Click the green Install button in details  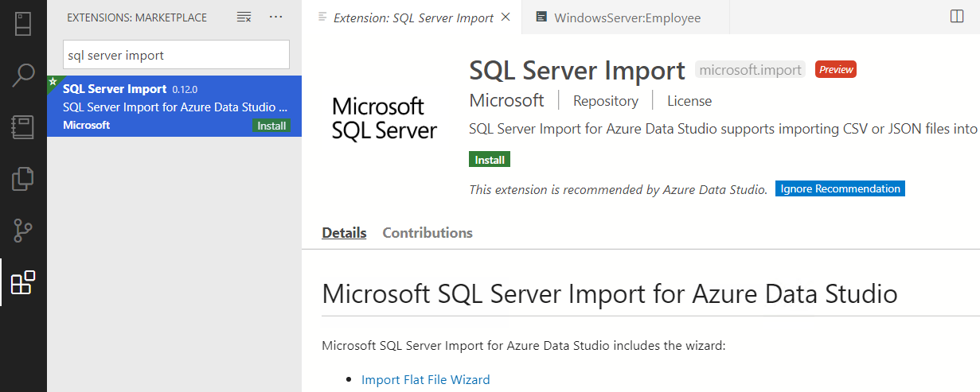tap(490, 160)
